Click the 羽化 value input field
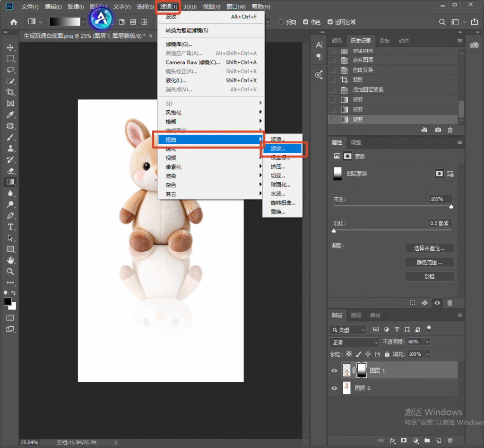484x448 pixels. [441, 223]
